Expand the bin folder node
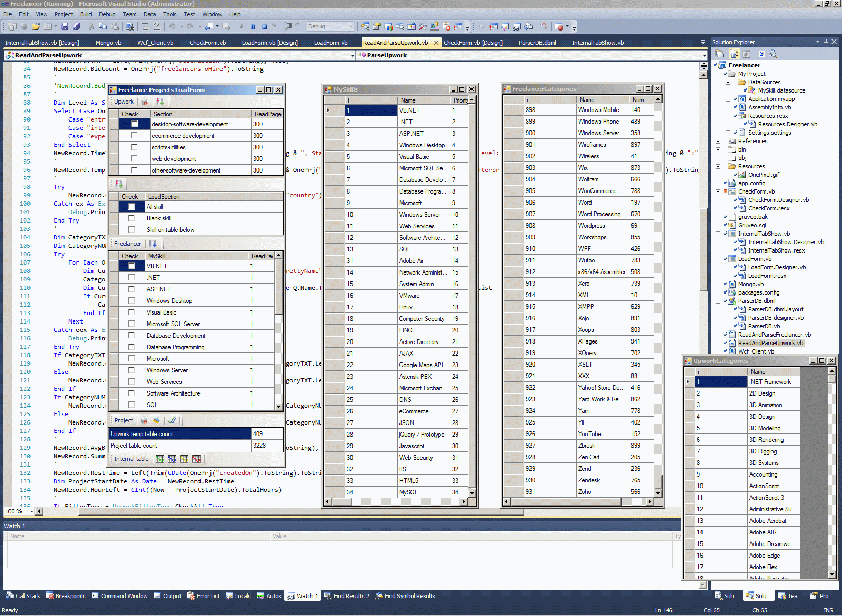The image size is (842, 616). pyautogui.click(x=718, y=150)
